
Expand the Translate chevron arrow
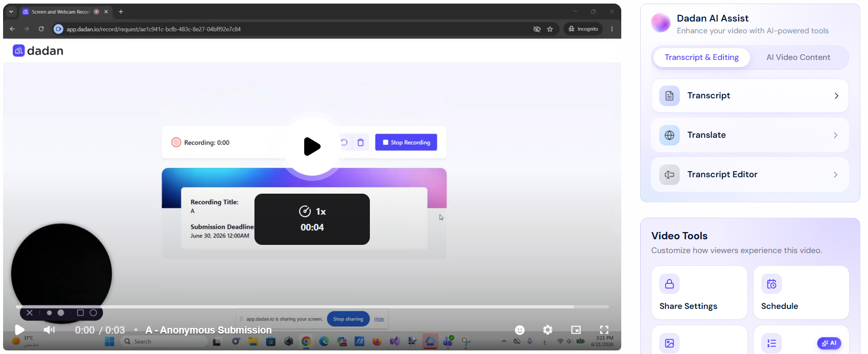pos(836,135)
